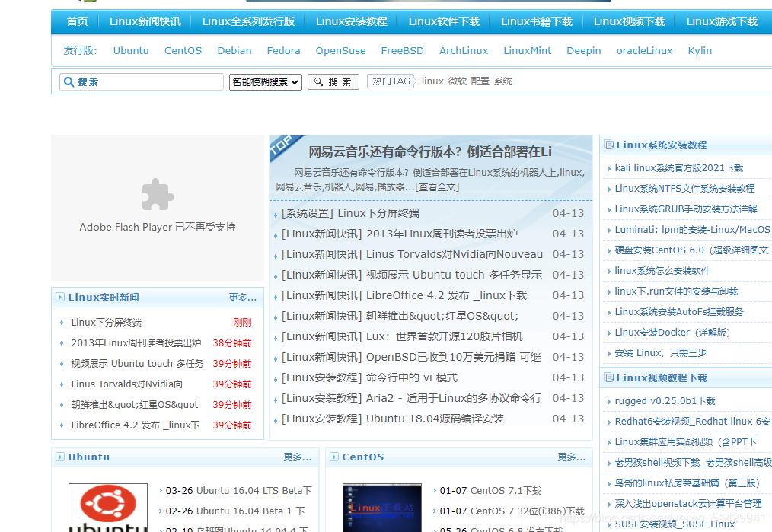Image resolution: width=772 pixels, height=532 pixels.
Task: Go to the Kylin distribution link
Action: (x=700, y=51)
